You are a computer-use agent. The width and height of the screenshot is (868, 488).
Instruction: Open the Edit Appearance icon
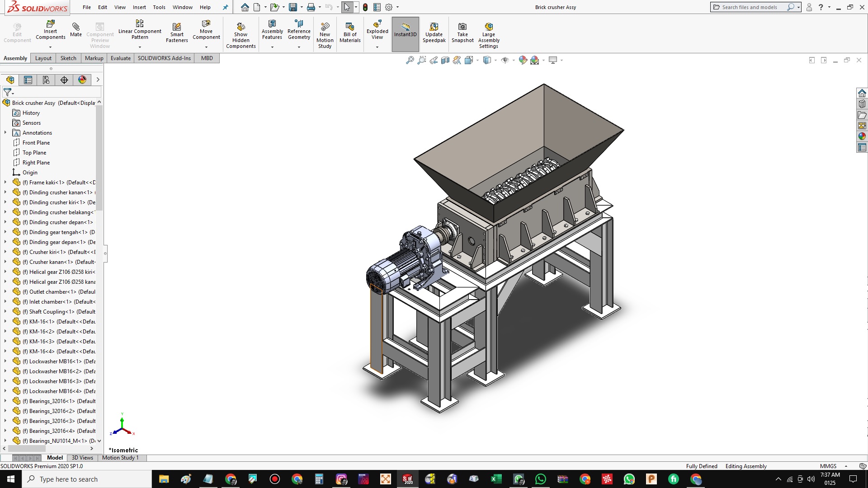[523, 60]
